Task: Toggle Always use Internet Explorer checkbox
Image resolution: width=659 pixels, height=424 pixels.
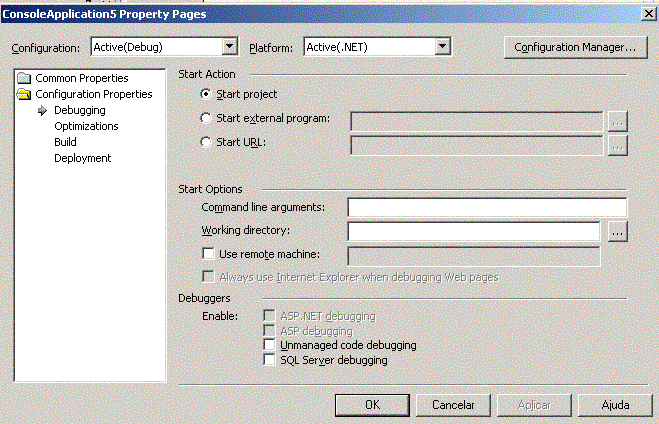Action: [208, 277]
